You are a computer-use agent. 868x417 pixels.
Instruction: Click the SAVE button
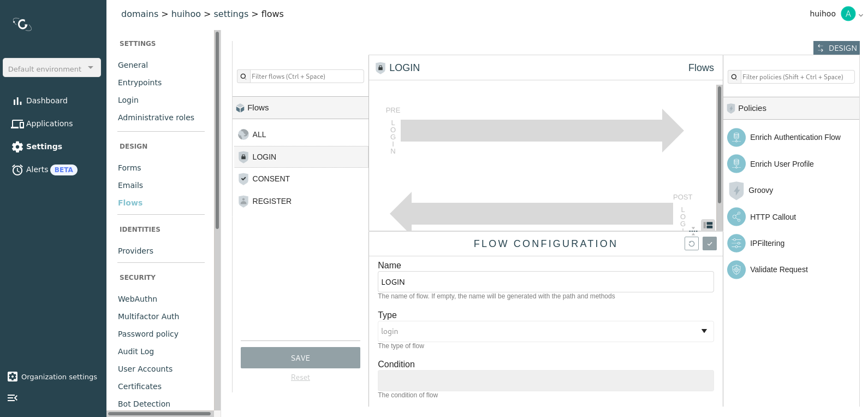[300, 358]
